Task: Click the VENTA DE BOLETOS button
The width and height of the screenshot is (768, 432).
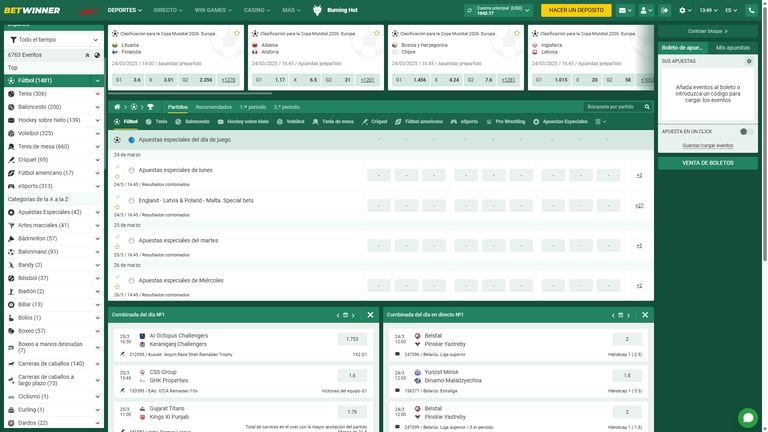Action: [x=708, y=163]
